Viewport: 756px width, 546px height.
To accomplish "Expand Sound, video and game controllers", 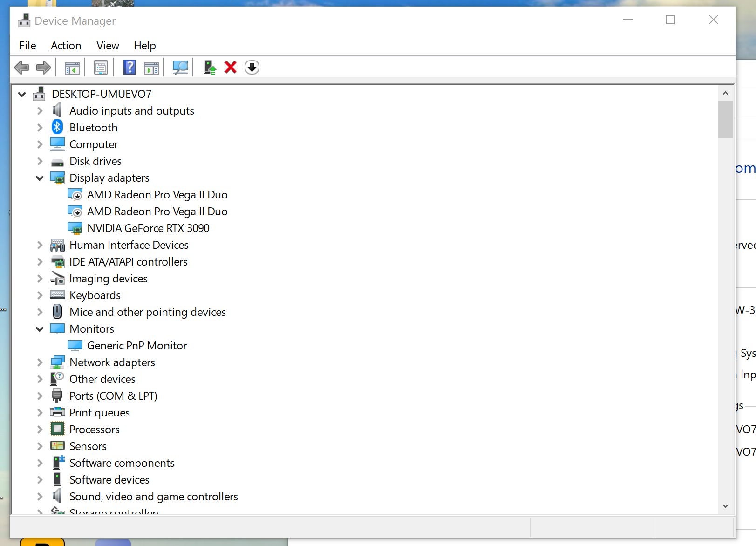I will [x=40, y=497].
